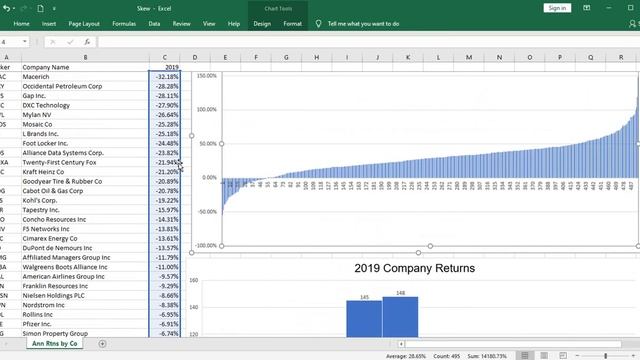Open the View ribbon tab
The width and height of the screenshot is (640, 360).
209,24
